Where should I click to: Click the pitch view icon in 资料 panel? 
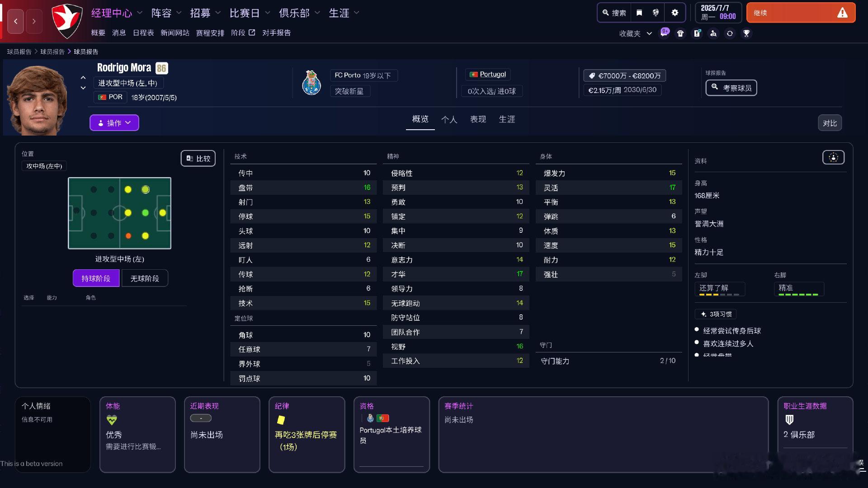click(833, 157)
